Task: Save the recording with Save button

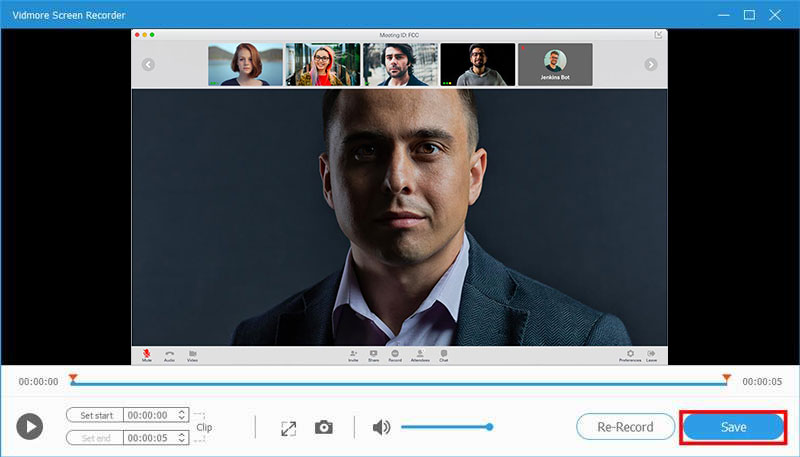Action: [x=733, y=427]
